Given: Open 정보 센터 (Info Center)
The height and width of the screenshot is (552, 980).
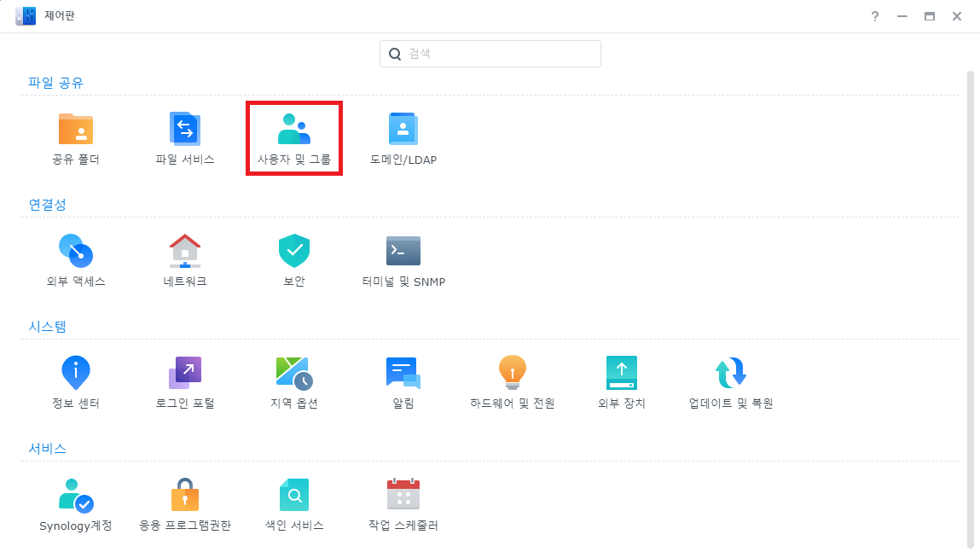Looking at the screenshot, I should coord(76,374).
